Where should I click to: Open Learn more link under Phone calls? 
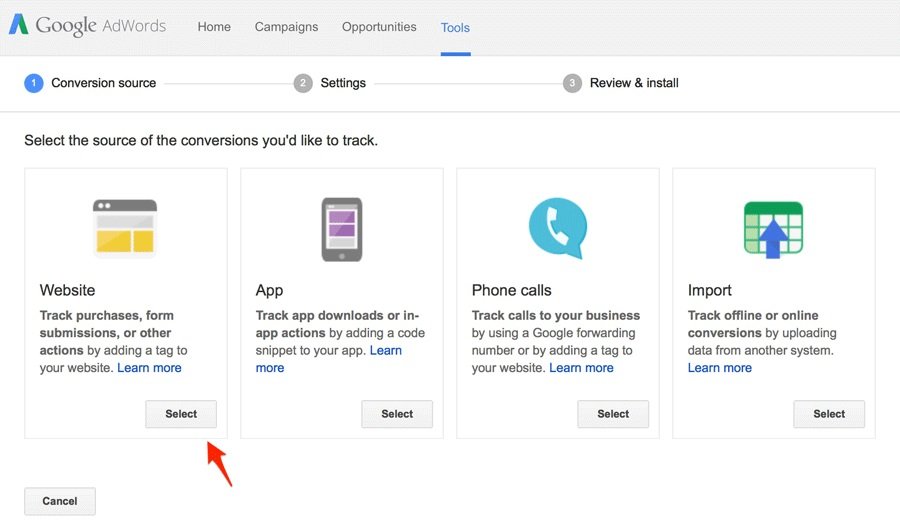(x=581, y=367)
